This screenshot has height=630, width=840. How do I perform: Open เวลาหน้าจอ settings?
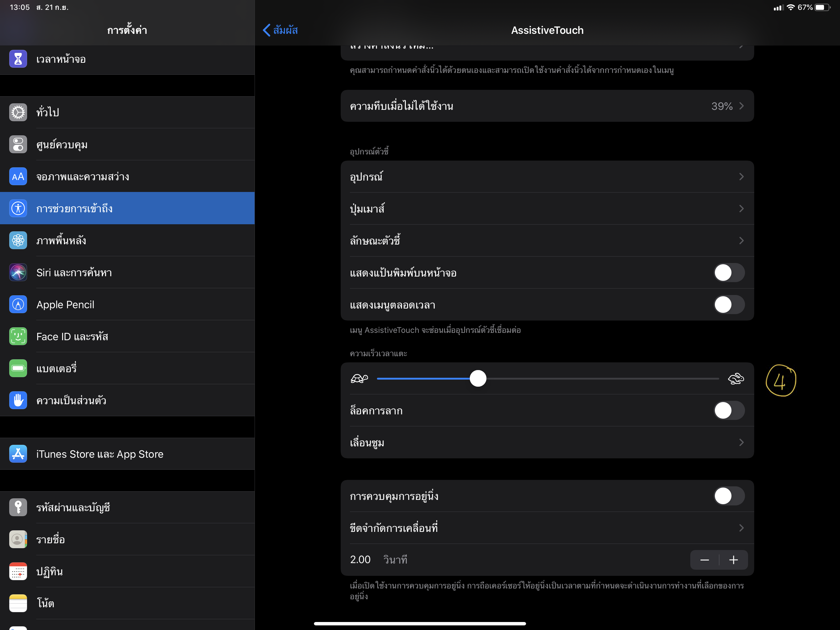coord(127,59)
